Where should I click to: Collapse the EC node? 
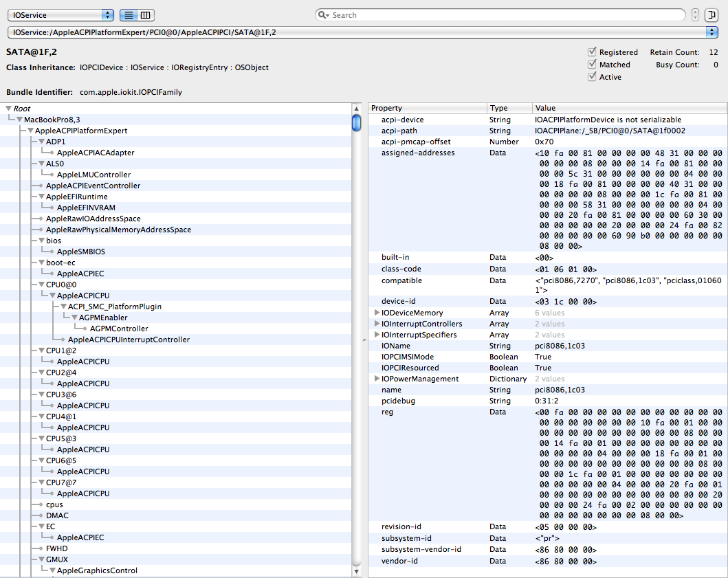pos(41,526)
